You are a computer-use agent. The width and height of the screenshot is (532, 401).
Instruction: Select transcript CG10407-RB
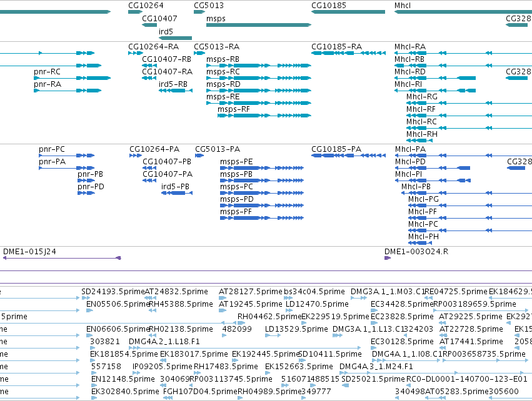point(166,59)
